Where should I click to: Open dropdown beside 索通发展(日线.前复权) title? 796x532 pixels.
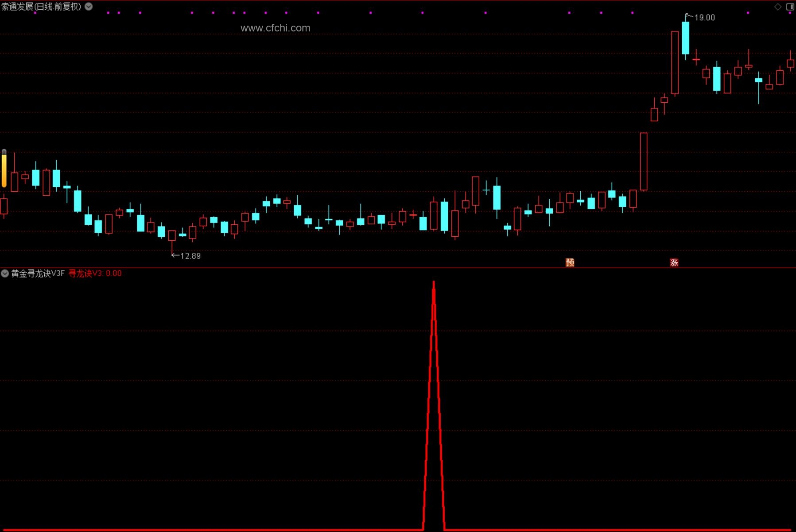coord(89,7)
